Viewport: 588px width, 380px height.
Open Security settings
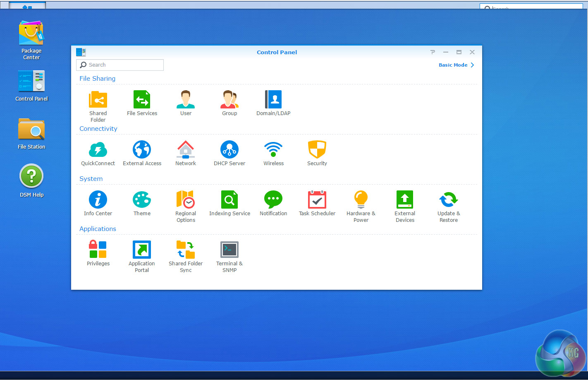[x=317, y=150]
